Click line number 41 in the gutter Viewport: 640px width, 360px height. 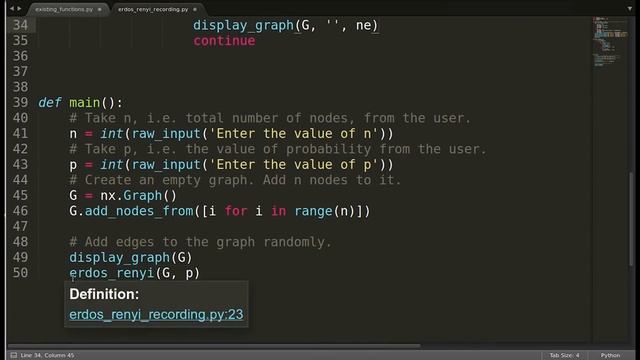pos(20,133)
